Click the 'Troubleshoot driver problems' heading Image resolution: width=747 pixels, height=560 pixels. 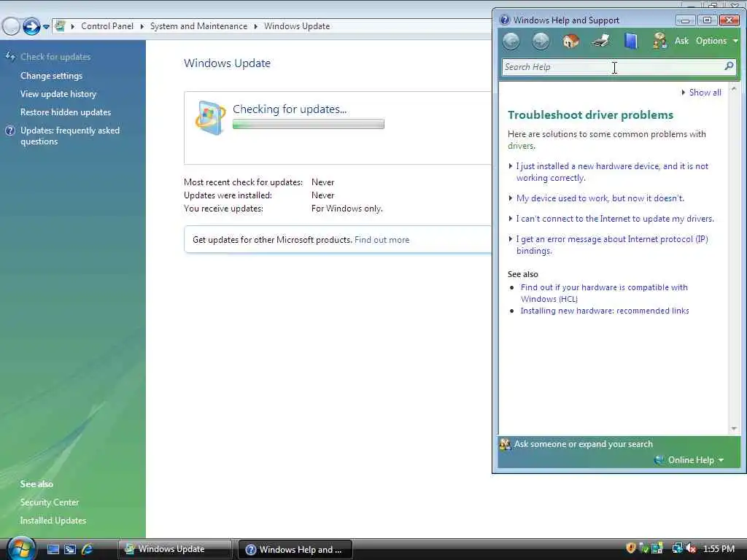point(590,114)
